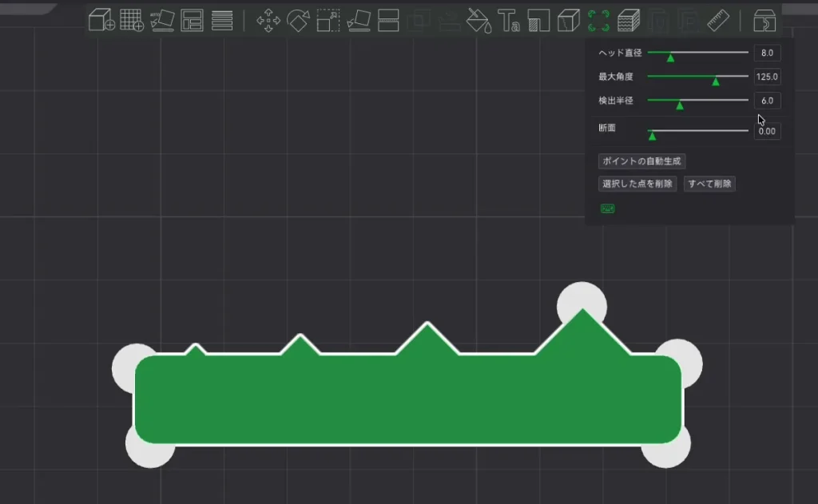This screenshot has height=504, width=818.
Task: Click the small green keyboard shortcut icon
Action: coord(608,208)
